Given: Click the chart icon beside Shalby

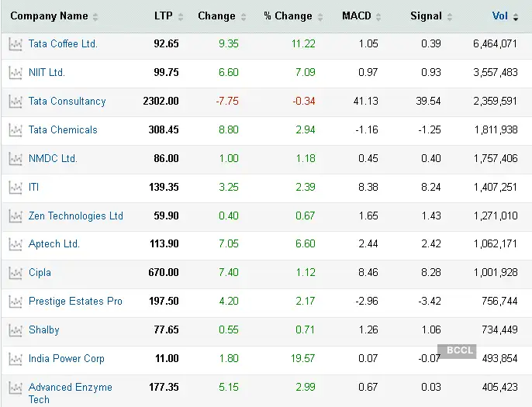Looking at the screenshot, I should (x=16, y=330).
